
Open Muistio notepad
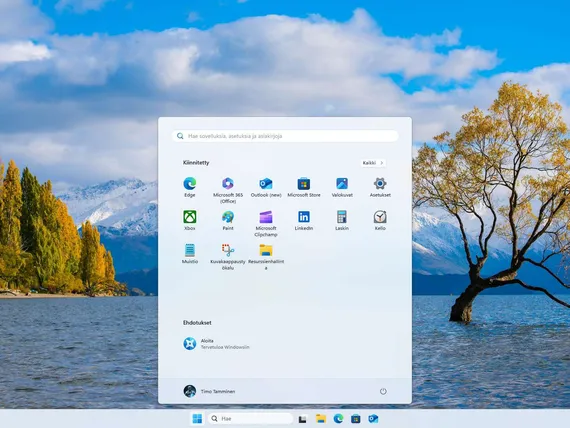[x=190, y=254]
